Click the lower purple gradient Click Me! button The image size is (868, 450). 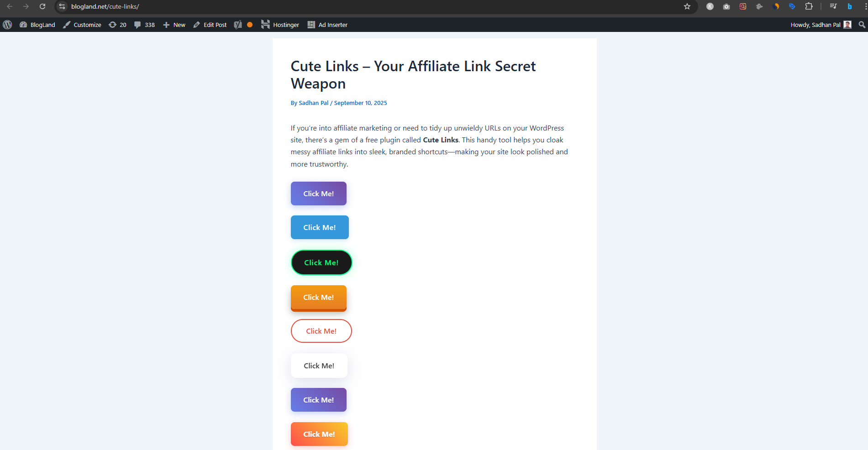click(x=319, y=400)
